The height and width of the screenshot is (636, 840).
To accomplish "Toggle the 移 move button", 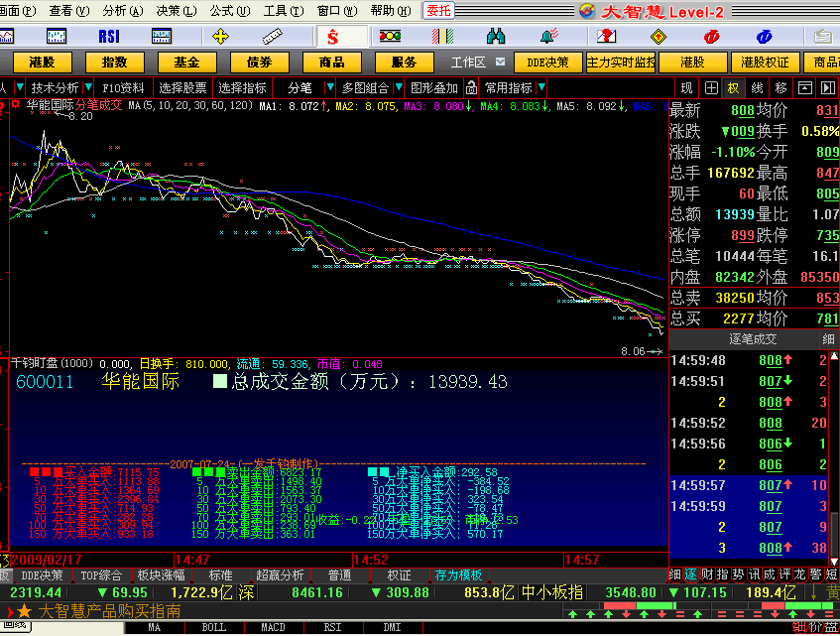I will pos(781,88).
